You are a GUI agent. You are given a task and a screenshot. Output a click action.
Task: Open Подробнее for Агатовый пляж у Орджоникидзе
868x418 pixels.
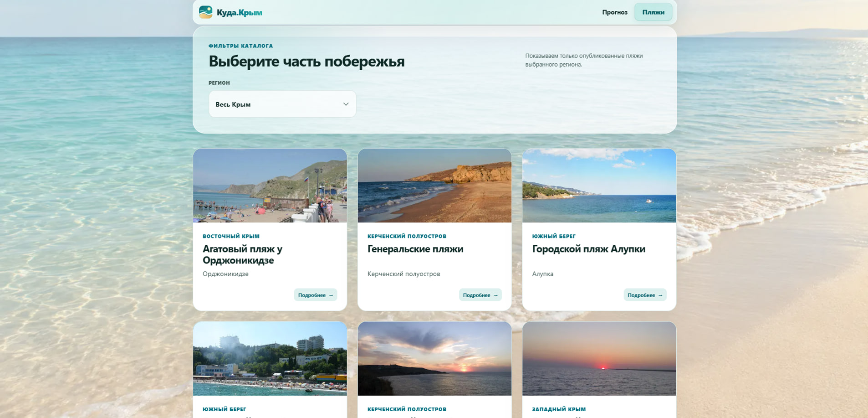(316, 295)
